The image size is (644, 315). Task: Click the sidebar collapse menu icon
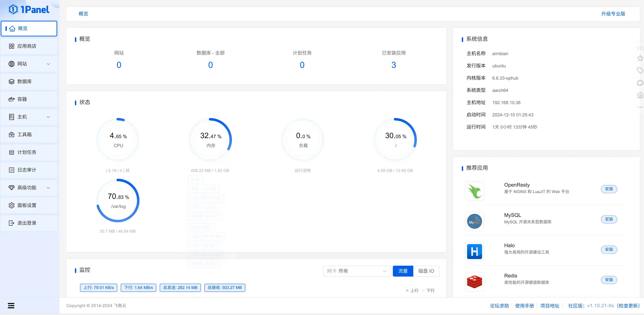(11, 305)
